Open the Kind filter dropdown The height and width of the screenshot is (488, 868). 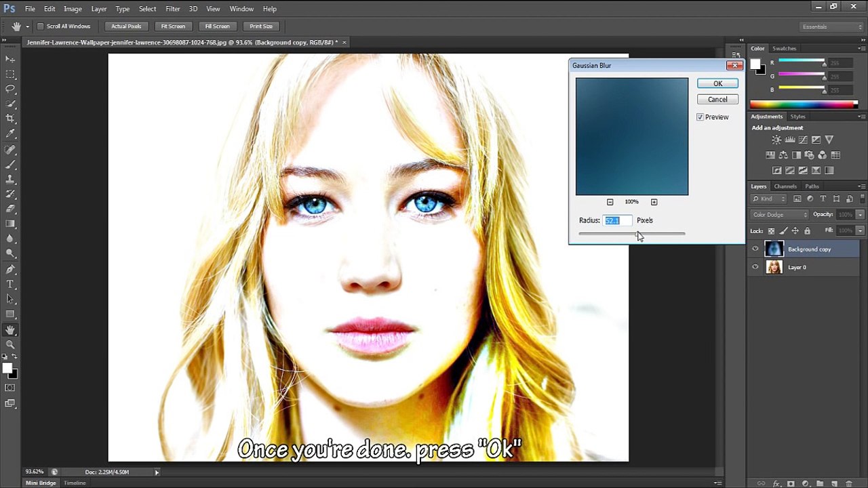[x=768, y=199]
